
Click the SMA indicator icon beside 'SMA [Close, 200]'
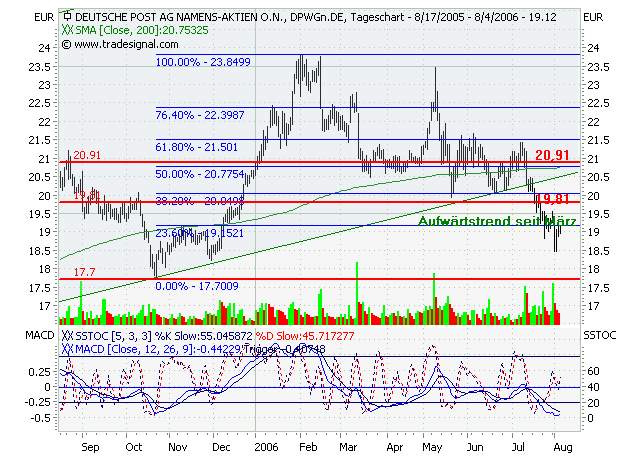pyautogui.click(x=68, y=30)
